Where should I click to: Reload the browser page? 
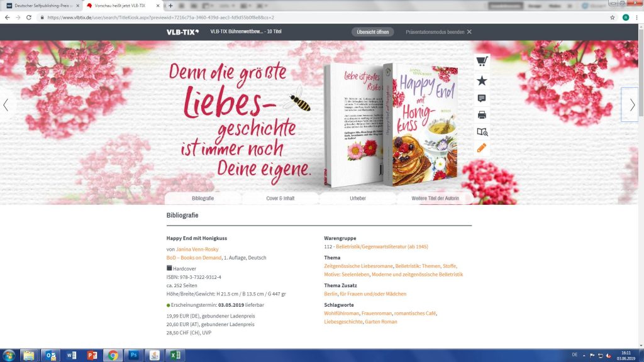pyautogui.click(x=29, y=18)
